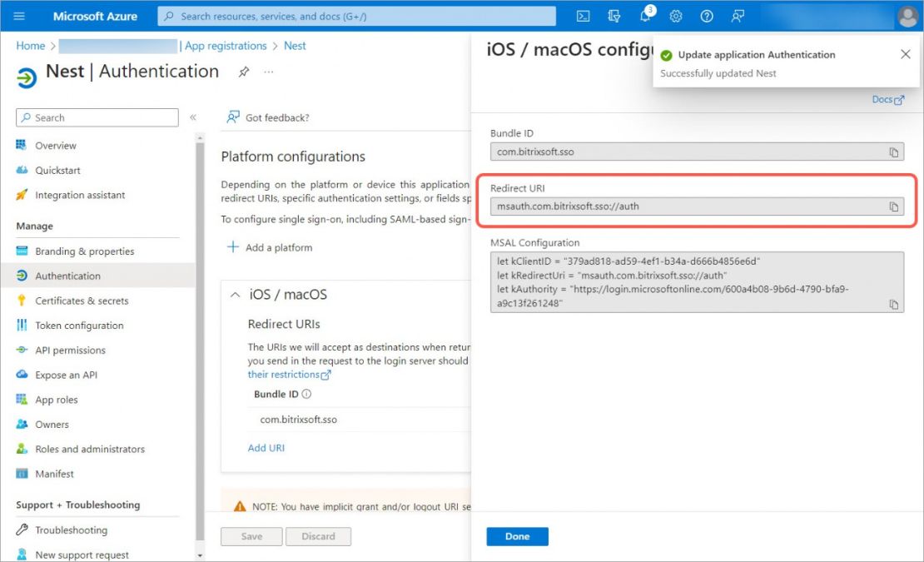Select Certificates & secrets
The height and width of the screenshot is (562, 924).
(82, 301)
